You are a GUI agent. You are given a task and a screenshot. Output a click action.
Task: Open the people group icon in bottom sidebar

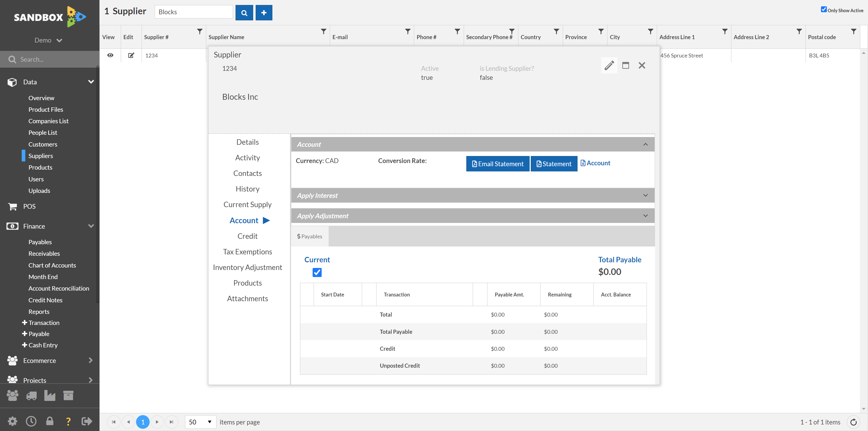click(13, 395)
